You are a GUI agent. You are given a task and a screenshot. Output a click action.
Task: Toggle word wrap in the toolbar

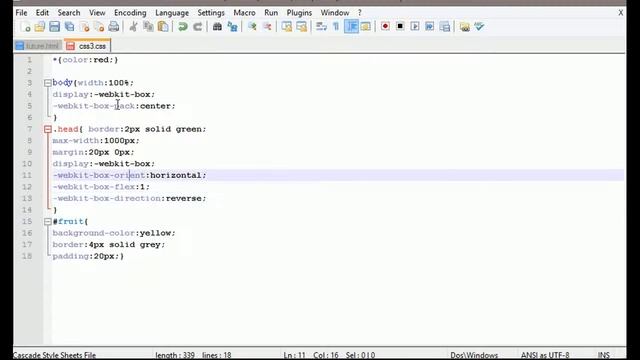coord(321,27)
